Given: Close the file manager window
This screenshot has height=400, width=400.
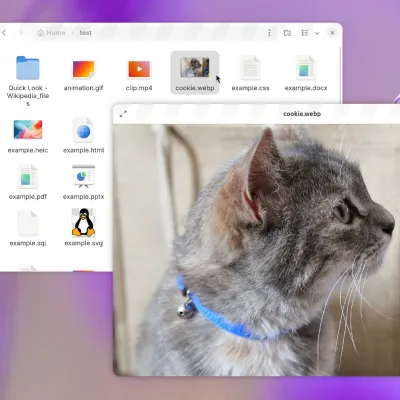Looking at the screenshot, I should (332, 33).
